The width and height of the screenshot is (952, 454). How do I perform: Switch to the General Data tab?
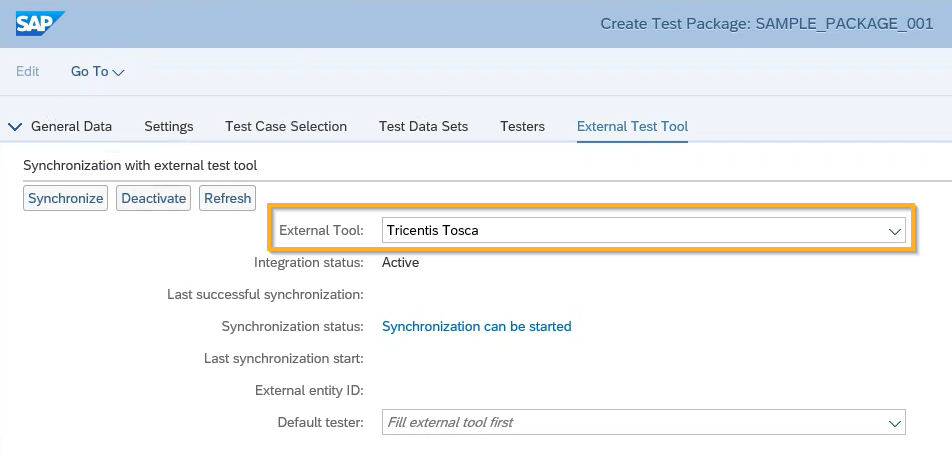pos(71,127)
